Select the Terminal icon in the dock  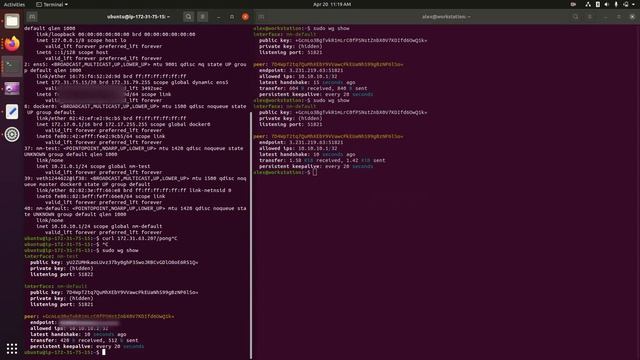(12, 66)
